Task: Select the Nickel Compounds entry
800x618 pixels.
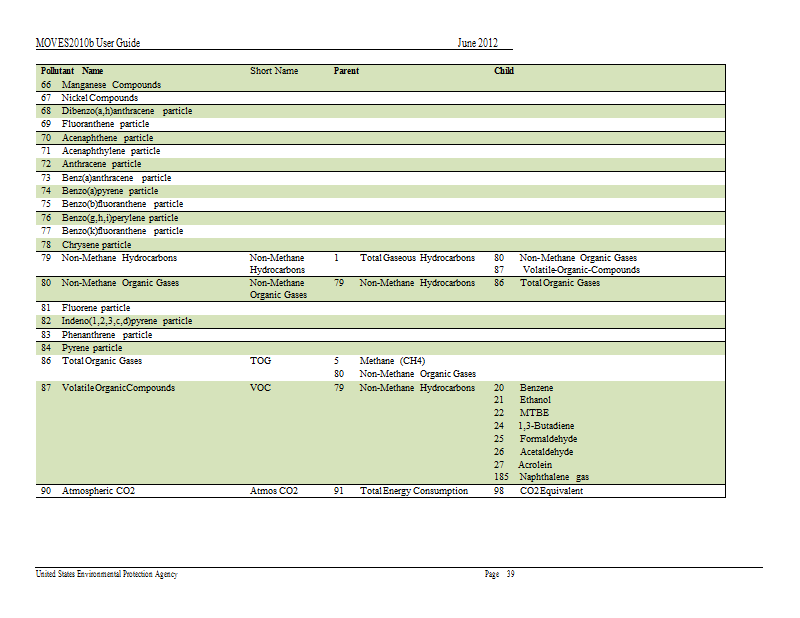Action: coord(100,98)
